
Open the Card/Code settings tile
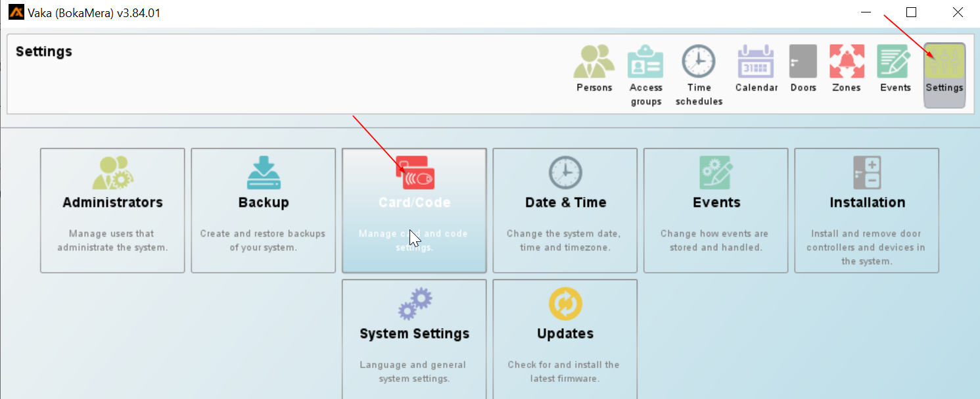tap(414, 210)
